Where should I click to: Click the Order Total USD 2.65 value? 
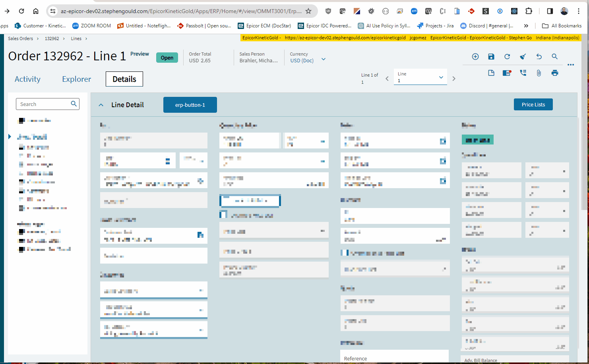[200, 61]
